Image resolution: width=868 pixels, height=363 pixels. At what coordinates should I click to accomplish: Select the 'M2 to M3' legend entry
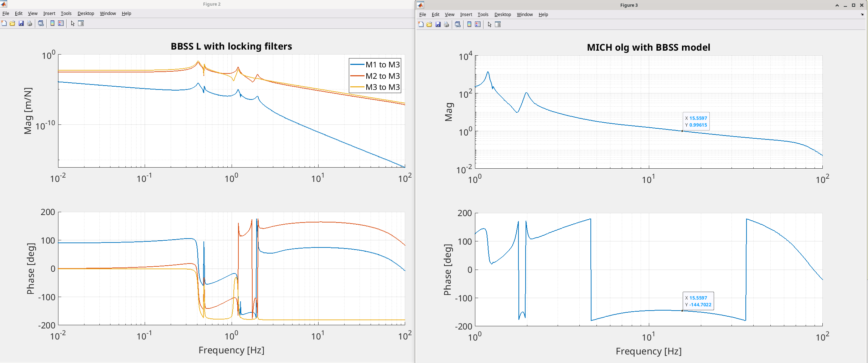(x=375, y=76)
